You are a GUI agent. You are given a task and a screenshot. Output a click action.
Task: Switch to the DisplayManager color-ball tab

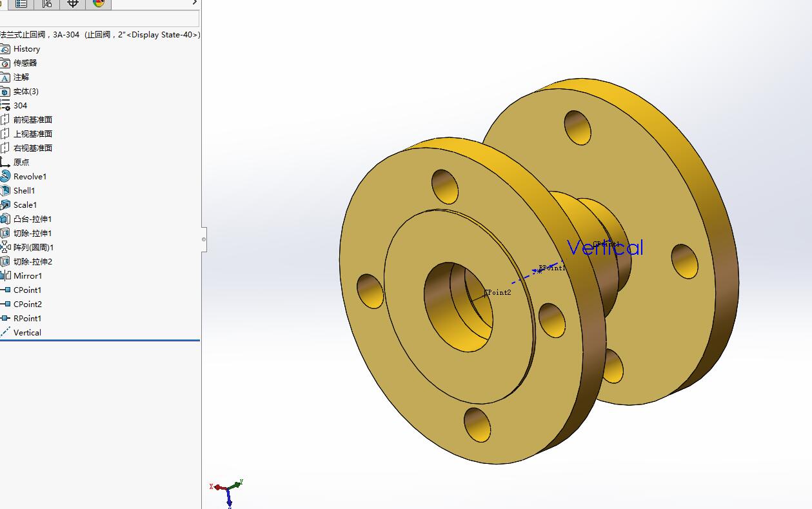(x=98, y=4)
